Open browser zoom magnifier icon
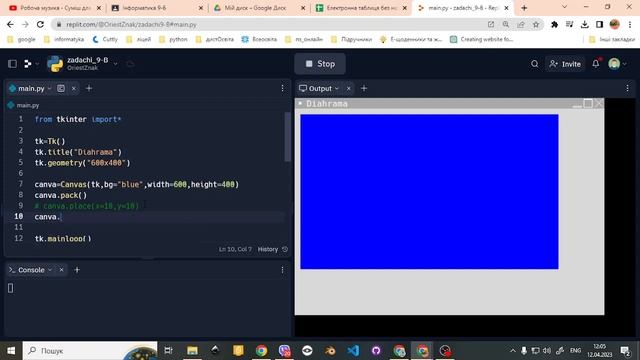The width and height of the screenshot is (640, 360). [506, 24]
